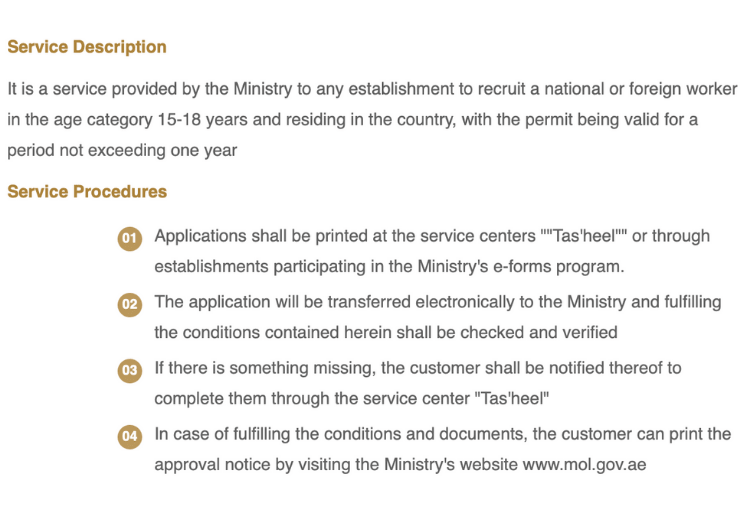The height and width of the screenshot is (515, 750).
Task: Click the "Tas'heel" text in step three
Action: (x=512, y=399)
